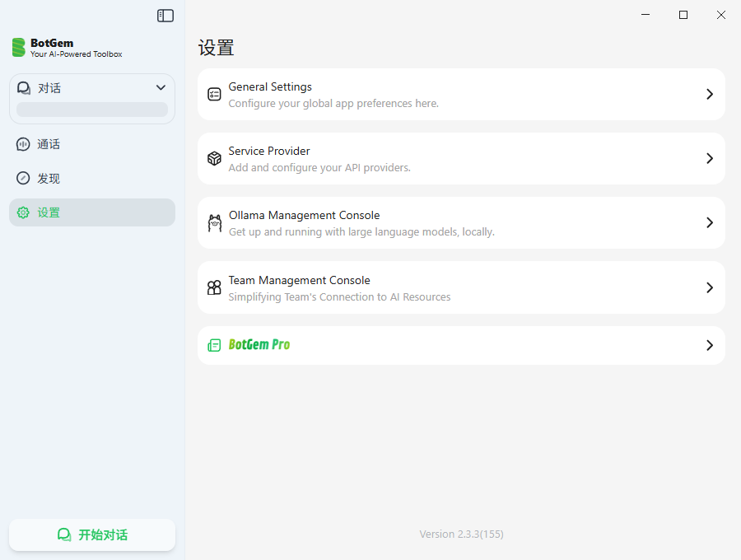Click the 设置 page heading
This screenshot has width=741, height=560.
pyautogui.click(x=216, y=48)
